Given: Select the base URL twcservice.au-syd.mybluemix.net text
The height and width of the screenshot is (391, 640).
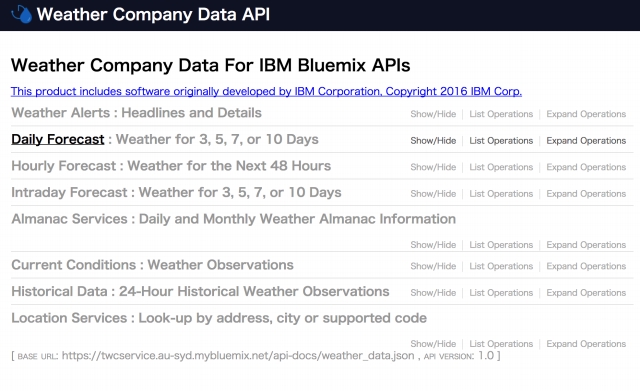Looking at the screenshot, I should coord(238,355).
